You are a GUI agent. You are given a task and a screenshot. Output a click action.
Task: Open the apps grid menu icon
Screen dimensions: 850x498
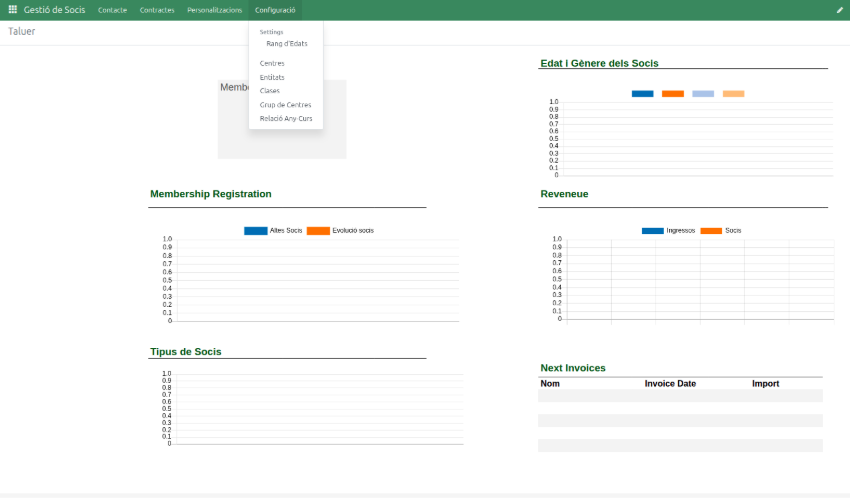(x=13, y=10)
